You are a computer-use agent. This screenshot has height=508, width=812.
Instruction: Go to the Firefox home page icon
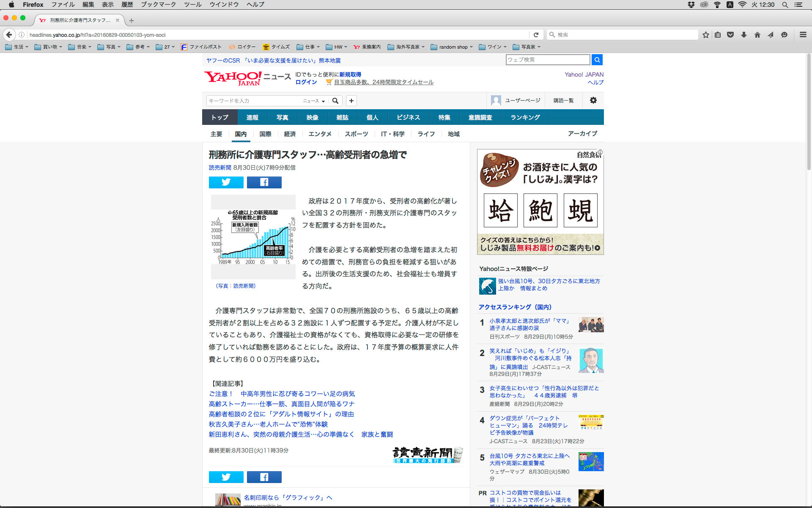(x=757, y=35)
